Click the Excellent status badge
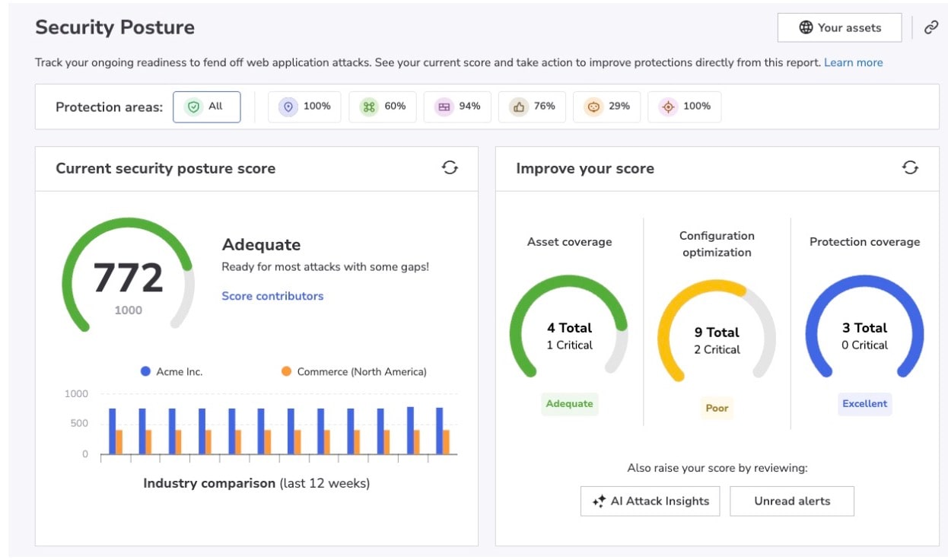948x560 pixels. [x=864, y=404]
